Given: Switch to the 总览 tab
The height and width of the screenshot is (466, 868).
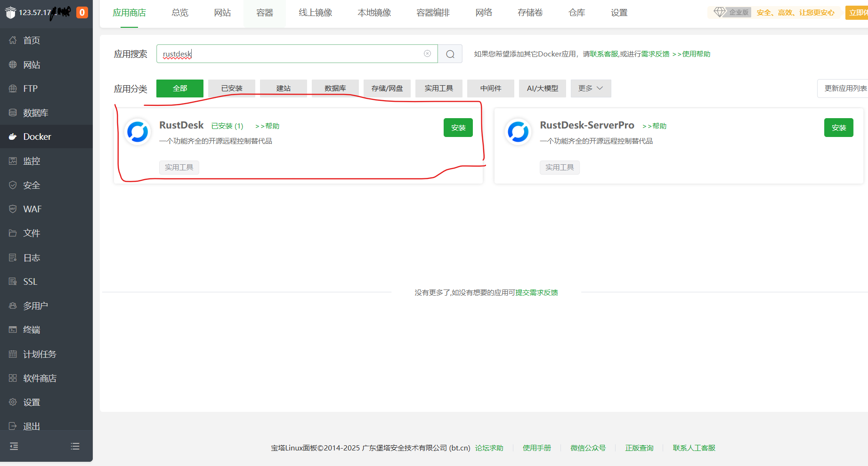Looking at the screenshot, I should [x=180, y=13].
